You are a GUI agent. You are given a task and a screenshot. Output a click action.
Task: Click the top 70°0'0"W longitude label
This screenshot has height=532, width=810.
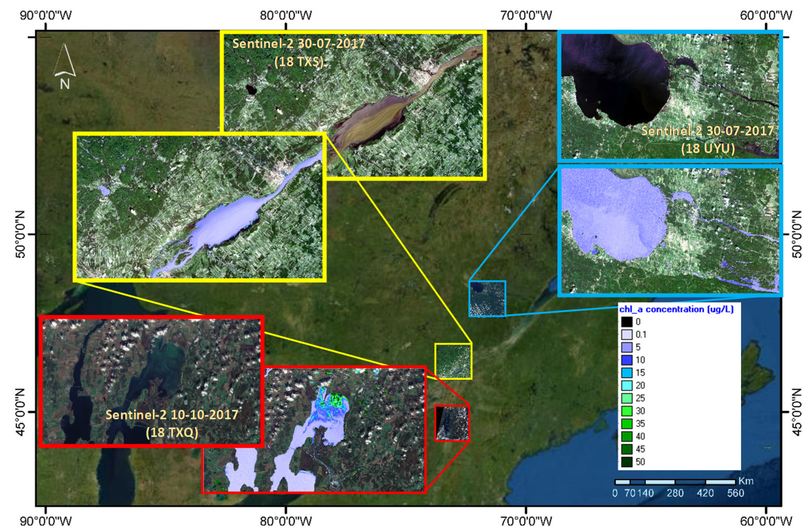526,15
